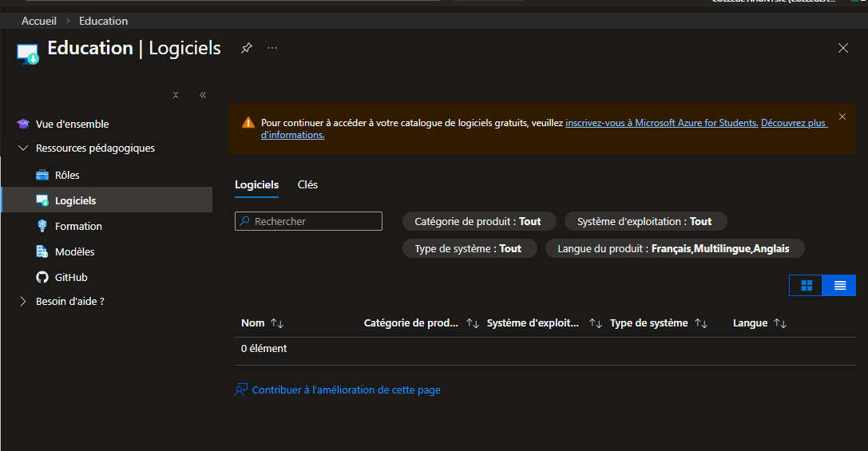Image resolution: width=868 pixels, height=451 pixels.
Task: Switch to the Clés tab
Action: (x=307, y=185)
